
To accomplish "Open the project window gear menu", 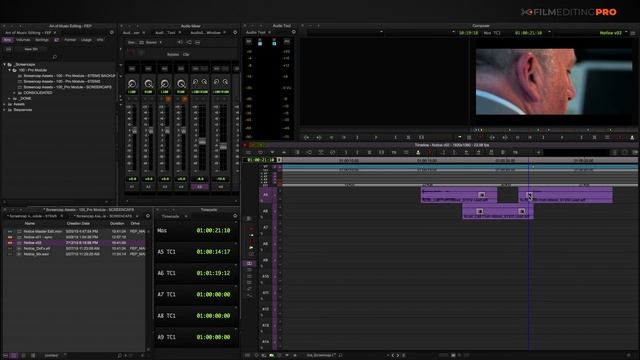I will pos(111,33).
